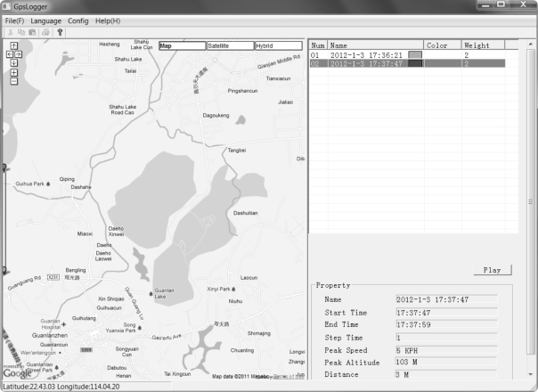Image resolution: width=538 pixels, height=392 pixels.
Task: Close the GpsLogger window
Action: tap(523, 4)
